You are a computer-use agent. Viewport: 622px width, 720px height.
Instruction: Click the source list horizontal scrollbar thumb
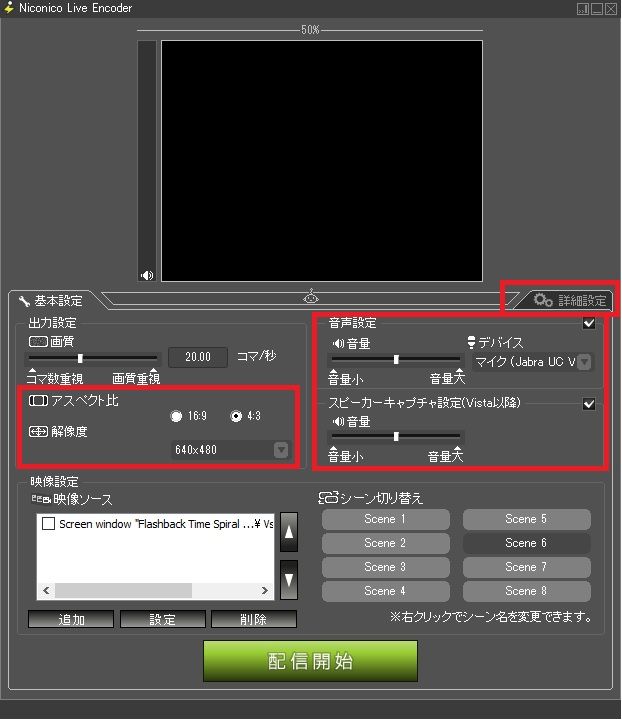click(123, 590)
